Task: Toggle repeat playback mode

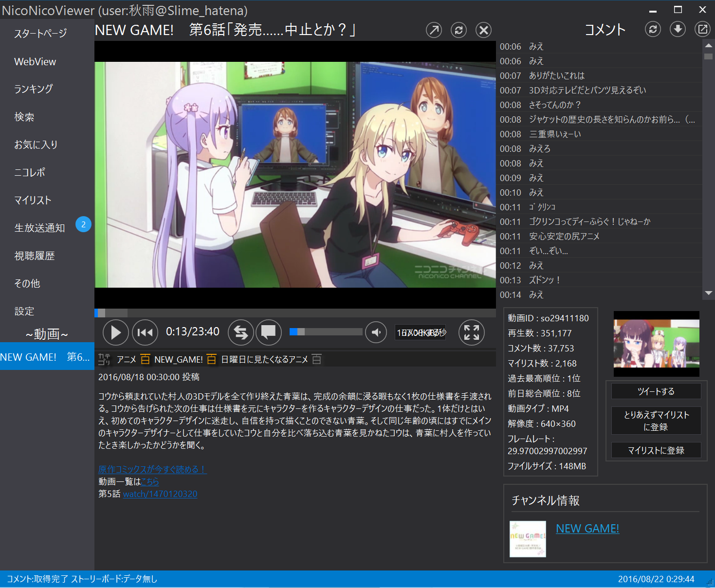Action: tap(241, 332)
